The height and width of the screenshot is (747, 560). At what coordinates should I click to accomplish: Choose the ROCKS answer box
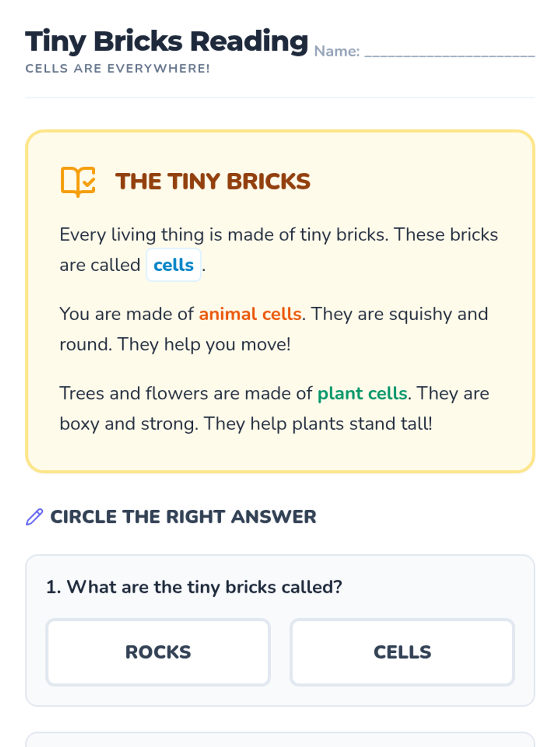(158, 652)
